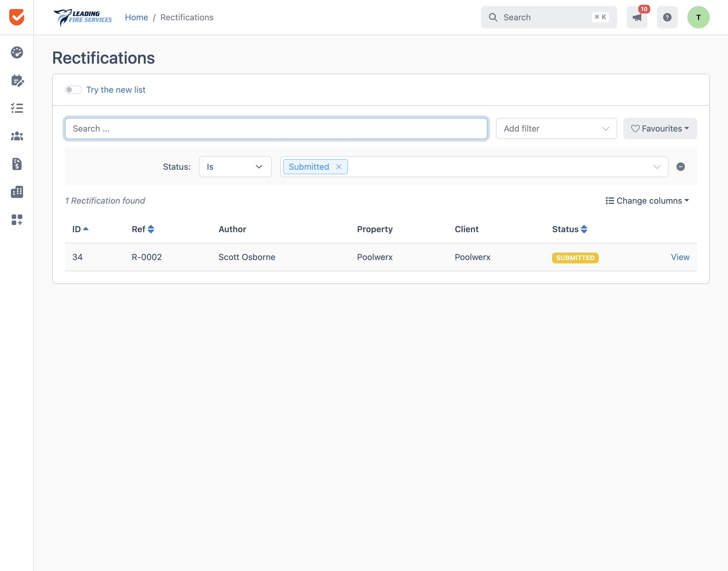Click the ID 34 cell
Image resolution: width=728 pixels, height=571 pixels.
point(77,257)
